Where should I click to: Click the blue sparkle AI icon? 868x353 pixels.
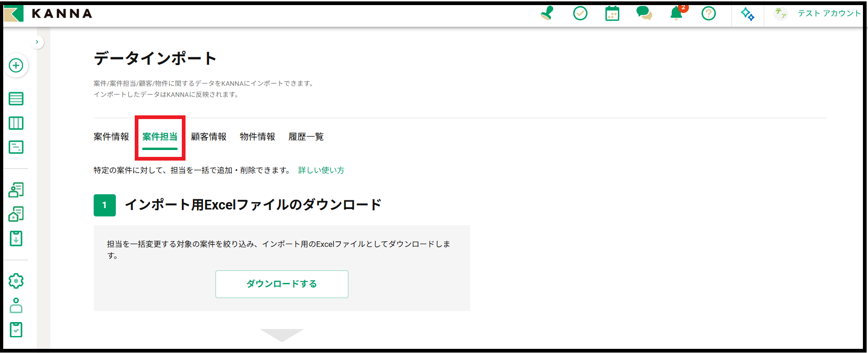(x=748, y=14)
